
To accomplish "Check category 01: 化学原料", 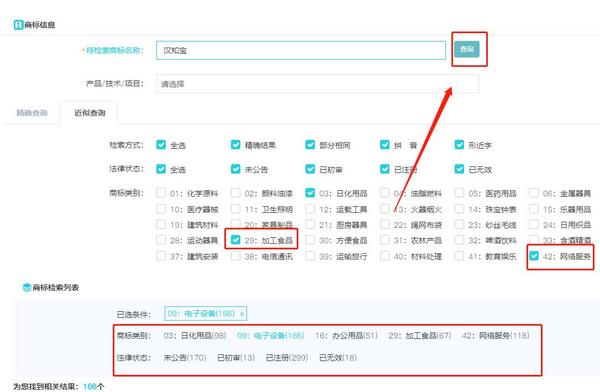I will pyautogui.click(x=161, y=193).
